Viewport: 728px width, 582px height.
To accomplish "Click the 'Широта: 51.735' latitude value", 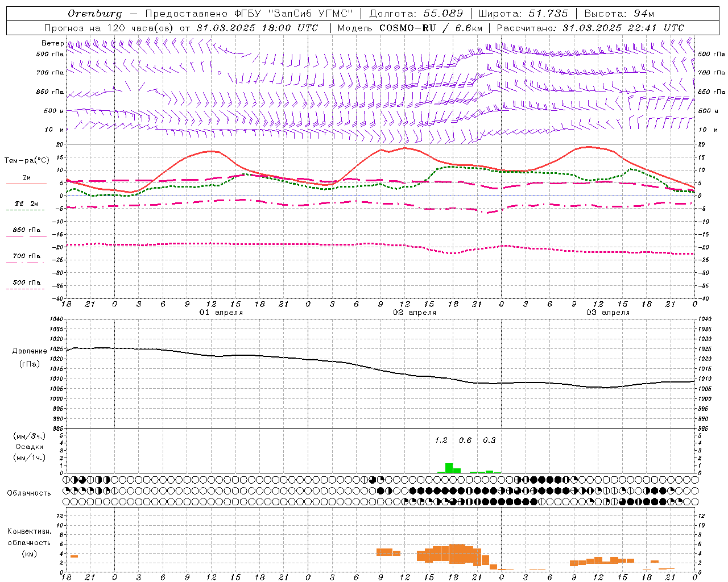I will pos(523,14).
